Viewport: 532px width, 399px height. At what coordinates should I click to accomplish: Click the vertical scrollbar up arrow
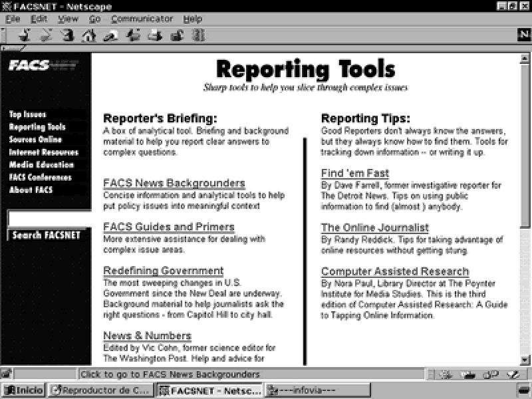click(x=525, y=59)
